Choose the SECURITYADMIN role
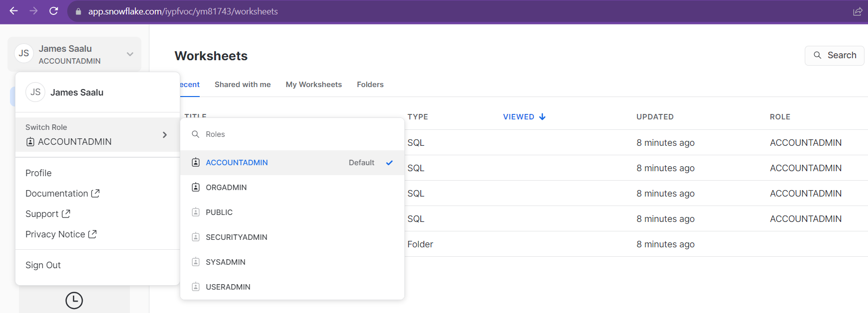This screenshot has height=313, width=868. 236,237
